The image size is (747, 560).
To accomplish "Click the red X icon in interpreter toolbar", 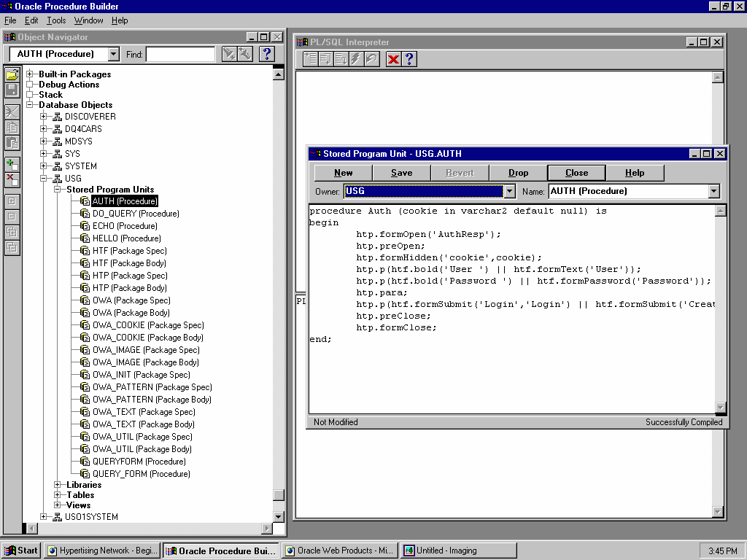I will 393,59.
